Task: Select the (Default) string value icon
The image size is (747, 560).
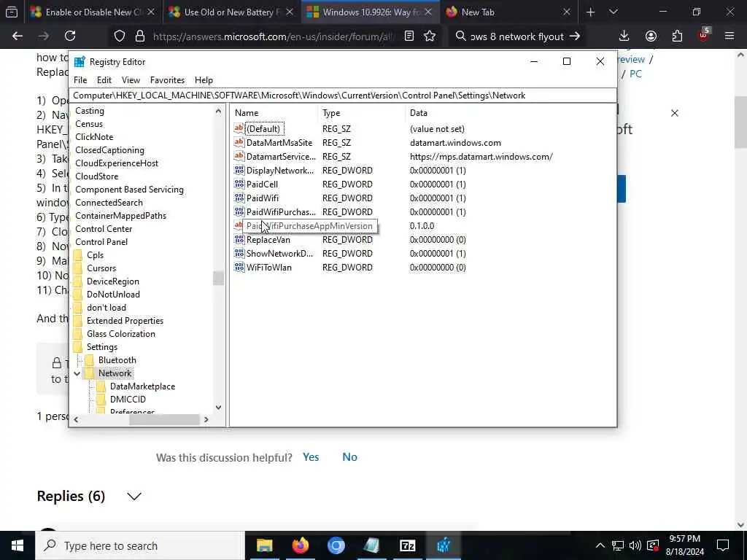Action: click(x=239, y=128)
